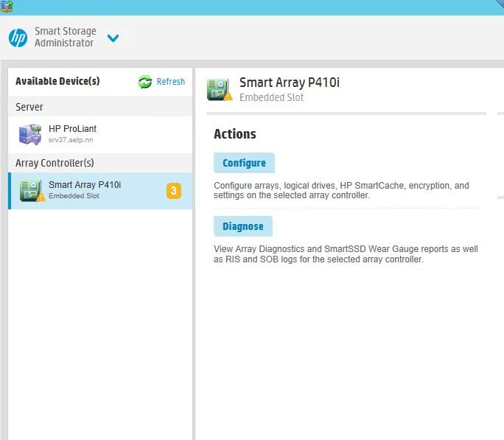The image size is (504, 440).
Task: Click the application icon in the title bar
Action: [7, 6]
